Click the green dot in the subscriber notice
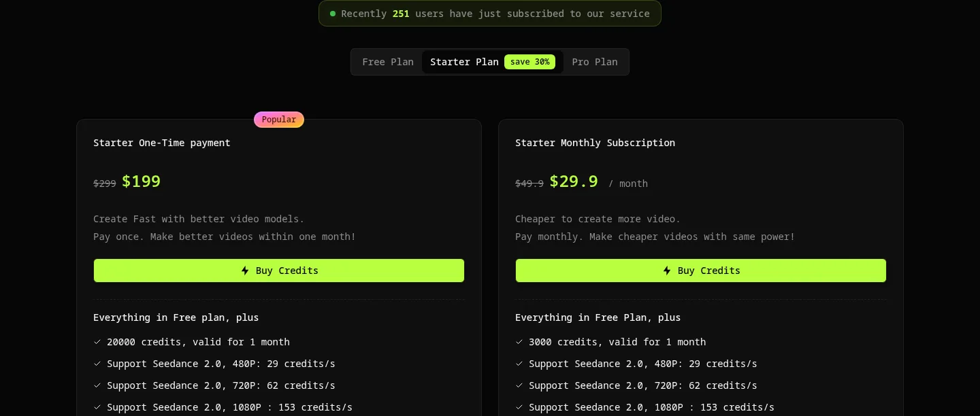Image resolution: width=980 pixels, height=416 pixels. tap(333, 14)
